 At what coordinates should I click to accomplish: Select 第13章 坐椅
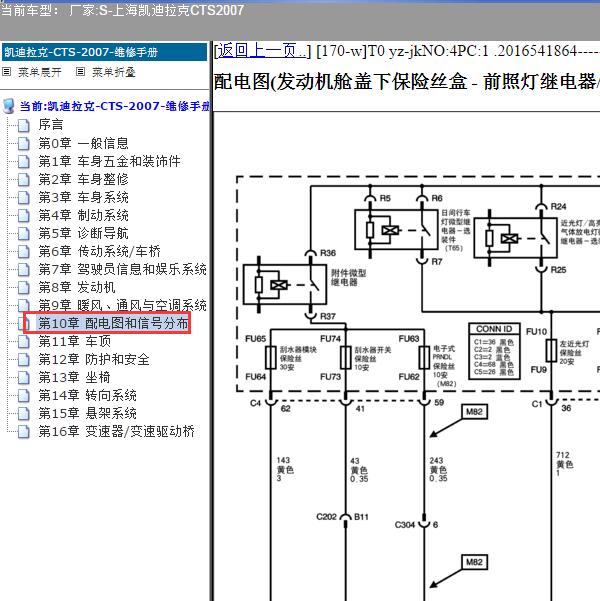[x=74, y=377]
